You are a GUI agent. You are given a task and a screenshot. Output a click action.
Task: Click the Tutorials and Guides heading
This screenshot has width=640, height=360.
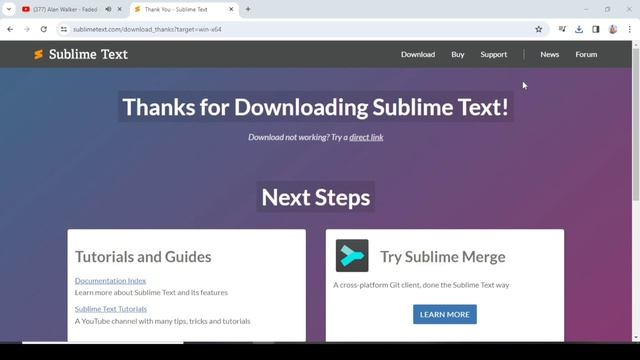point(143,257)
